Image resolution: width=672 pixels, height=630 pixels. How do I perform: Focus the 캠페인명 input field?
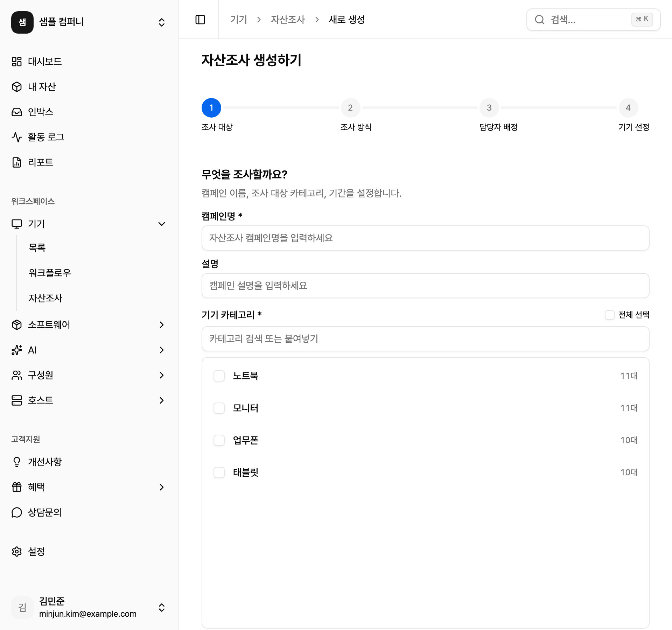coord(425,238)
